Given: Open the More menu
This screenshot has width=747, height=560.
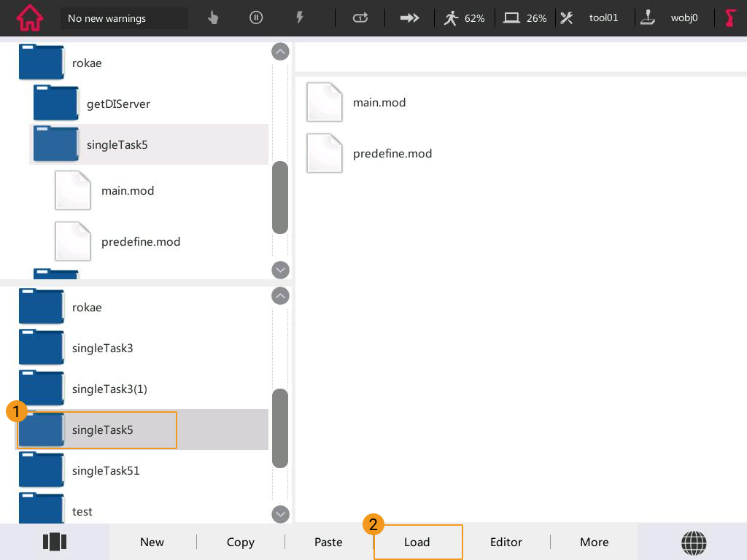Looking at the screenshot, I should click(x=594, y=542).
